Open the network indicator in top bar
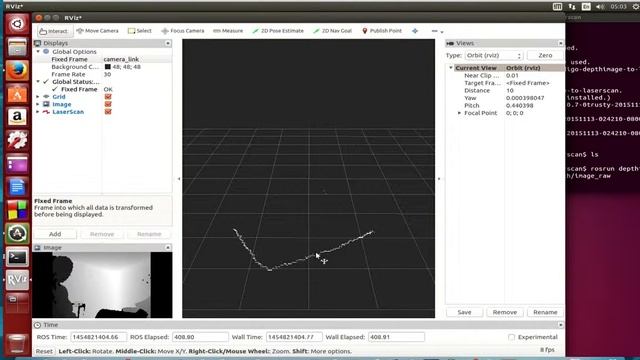 pyautogui.click(x=572, y=7)
